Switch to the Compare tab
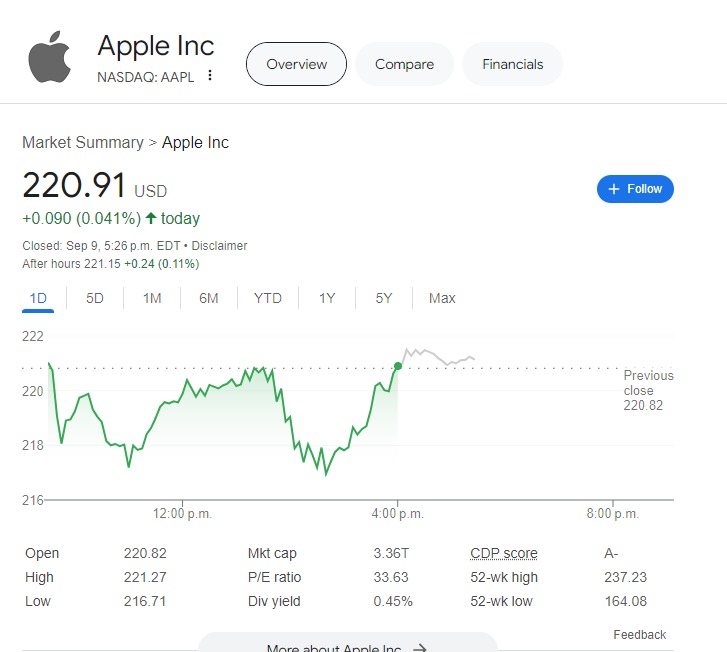Image resolution: width=727 pixels, height=652 pixels. click(404, 64)
